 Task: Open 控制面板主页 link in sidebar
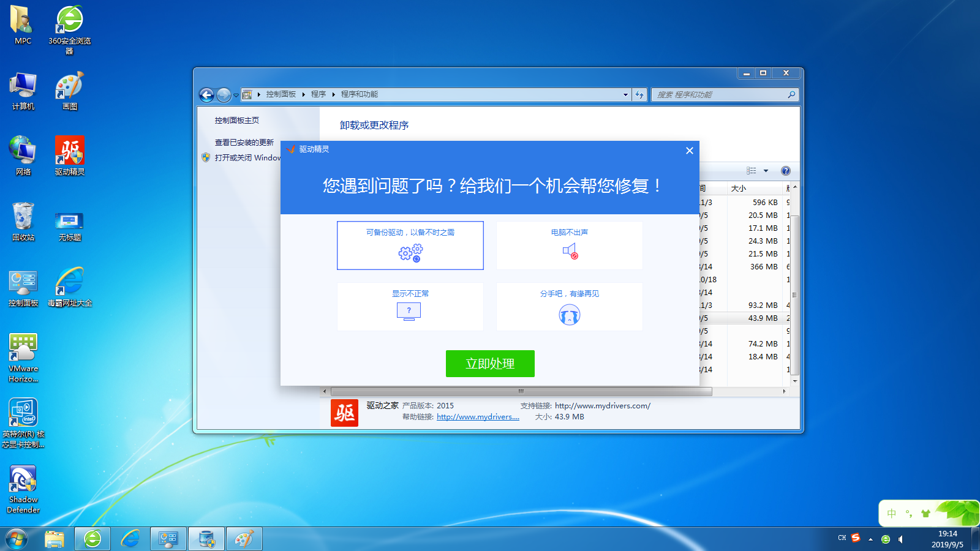pyautogui.click(x=237, y=121)
